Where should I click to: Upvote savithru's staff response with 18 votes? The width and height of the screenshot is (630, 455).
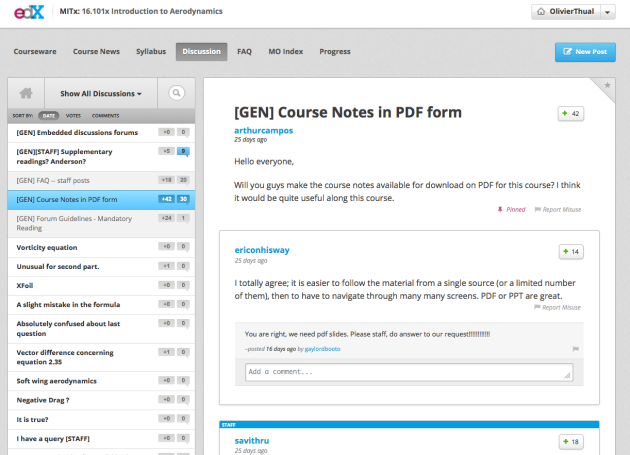(570, 441)
